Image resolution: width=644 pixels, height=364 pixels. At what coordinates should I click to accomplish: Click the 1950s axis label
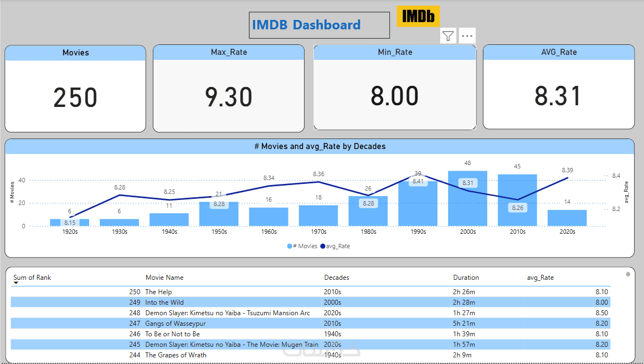219,232
